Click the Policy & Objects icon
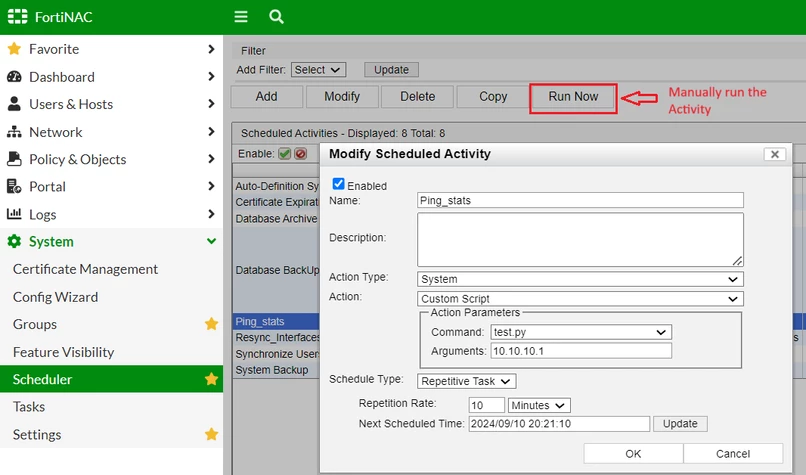 (x=14, y=159)
